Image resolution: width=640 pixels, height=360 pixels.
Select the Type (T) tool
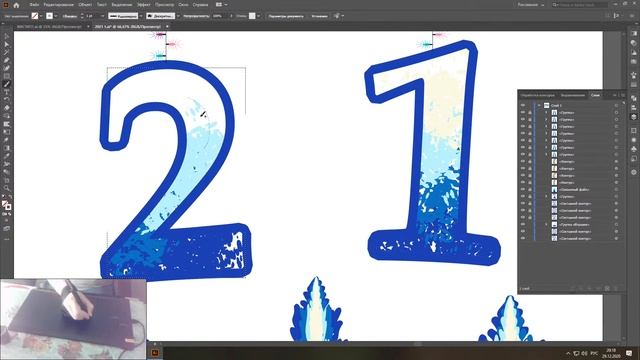point(7,92)
